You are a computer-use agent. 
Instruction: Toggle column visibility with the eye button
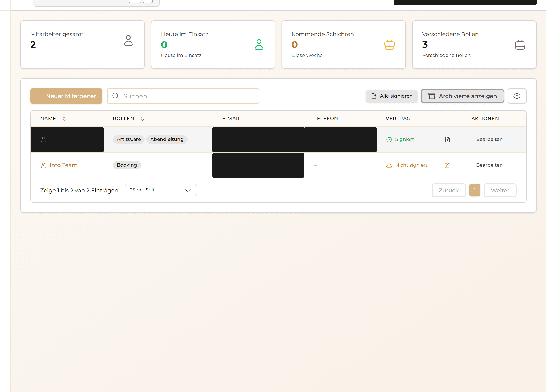pyautogui.click(x=517, y=96)
